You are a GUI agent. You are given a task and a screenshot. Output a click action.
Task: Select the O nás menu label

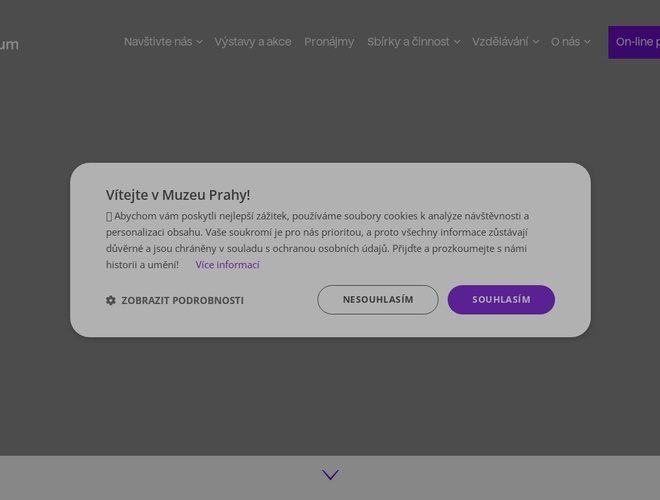click(x=565, y=42)
